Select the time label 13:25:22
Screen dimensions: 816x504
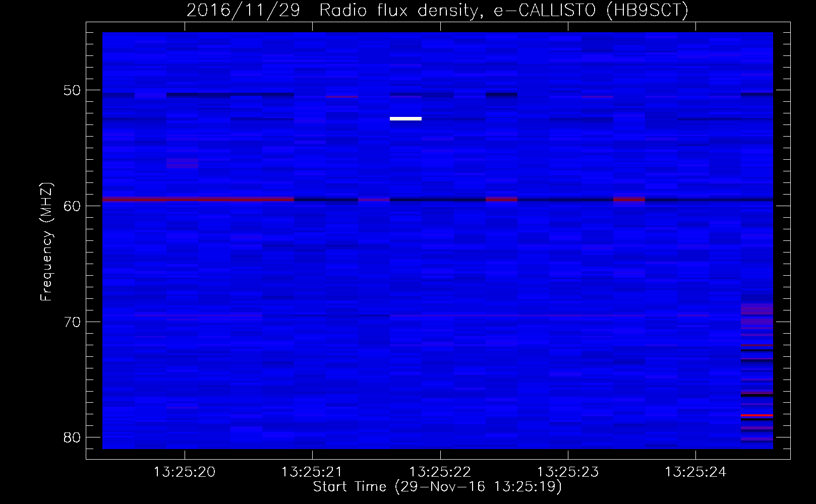pyautogui.click(x=440, y=472)
